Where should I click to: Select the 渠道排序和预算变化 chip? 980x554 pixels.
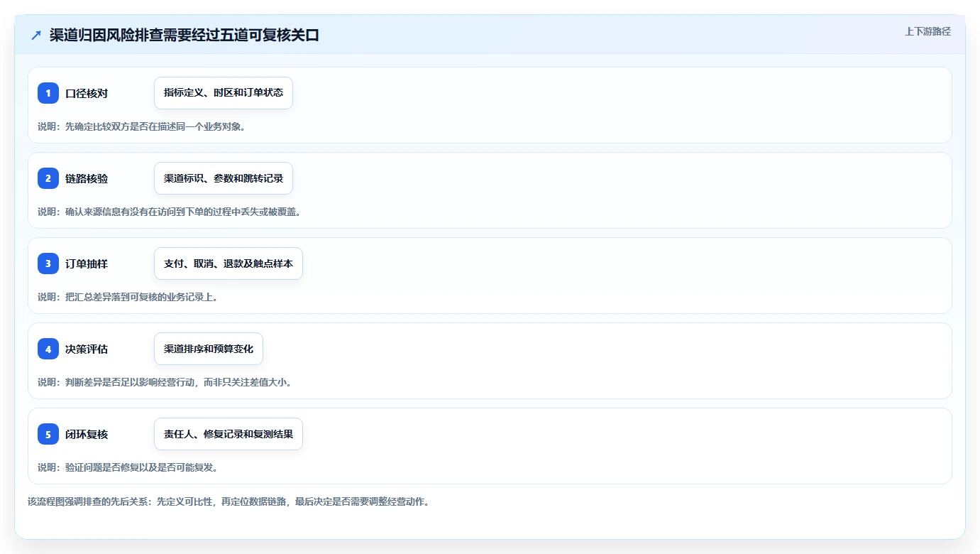pyautogui.click(x=209, y=349)
